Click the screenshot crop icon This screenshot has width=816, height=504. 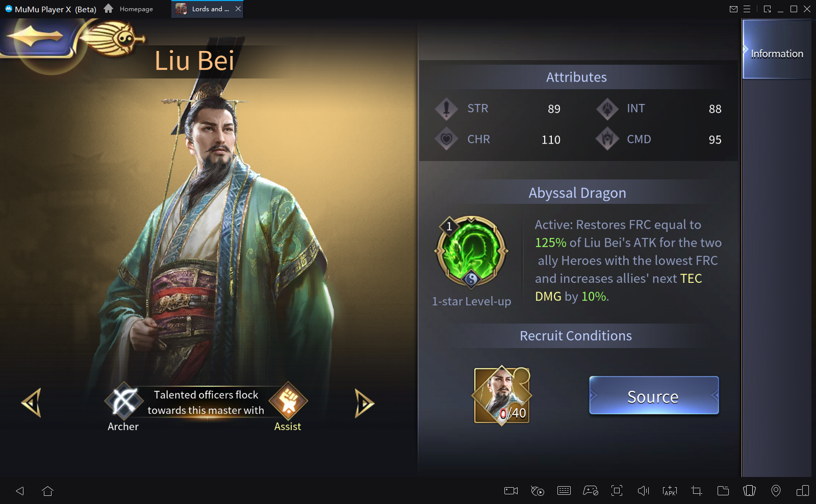coord(697,491)
